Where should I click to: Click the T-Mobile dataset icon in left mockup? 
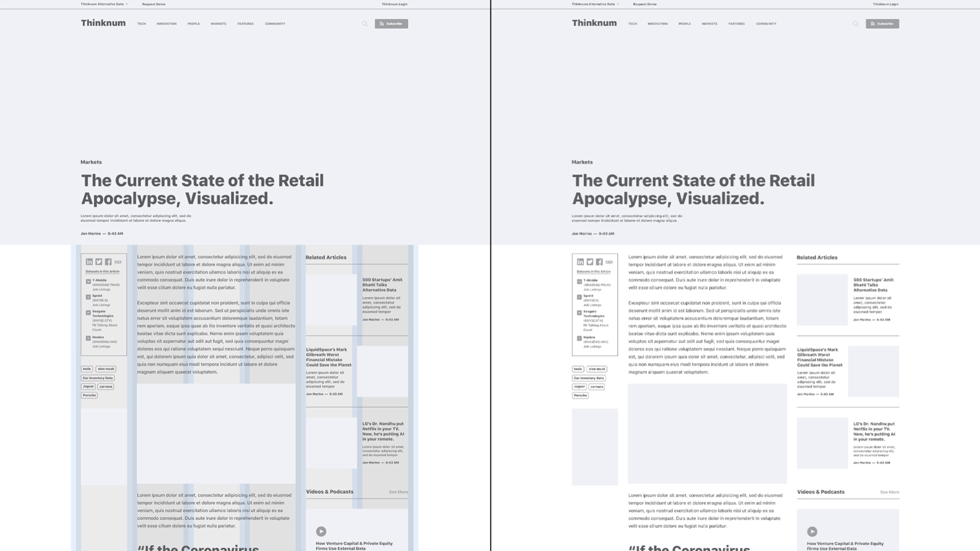(x=88, y=282)
